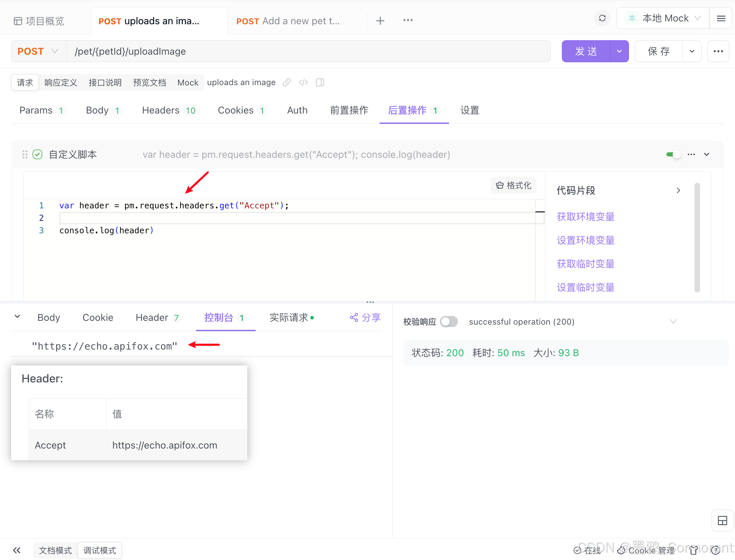
Task: Open the 实际请求 tab
Action: (292, 317)
